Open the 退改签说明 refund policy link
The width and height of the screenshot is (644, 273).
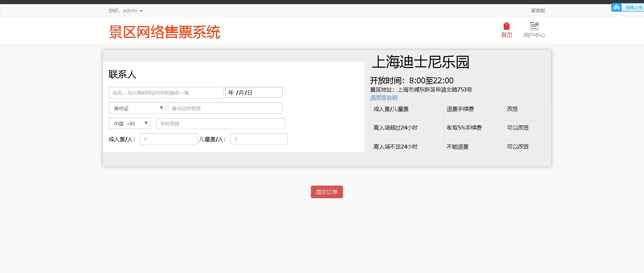coord(383,98)
